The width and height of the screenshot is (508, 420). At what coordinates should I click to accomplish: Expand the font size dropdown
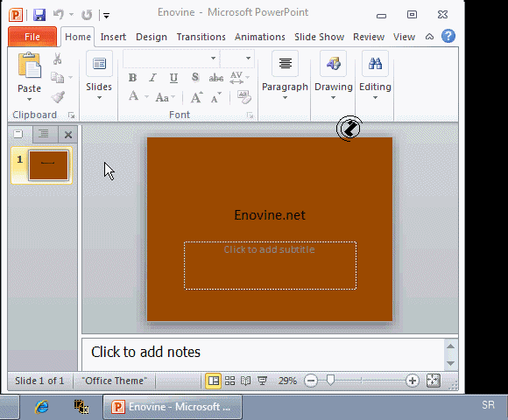[248, 59]
